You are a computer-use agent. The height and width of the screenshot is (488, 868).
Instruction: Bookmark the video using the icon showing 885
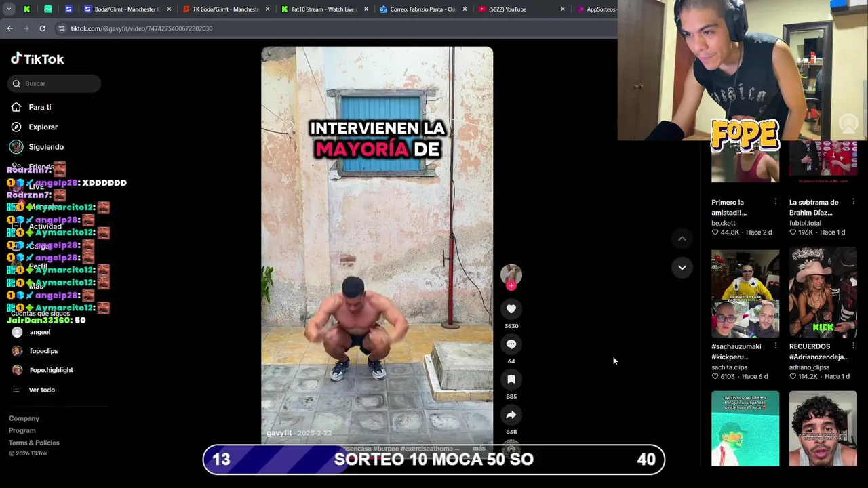point(511,380)
